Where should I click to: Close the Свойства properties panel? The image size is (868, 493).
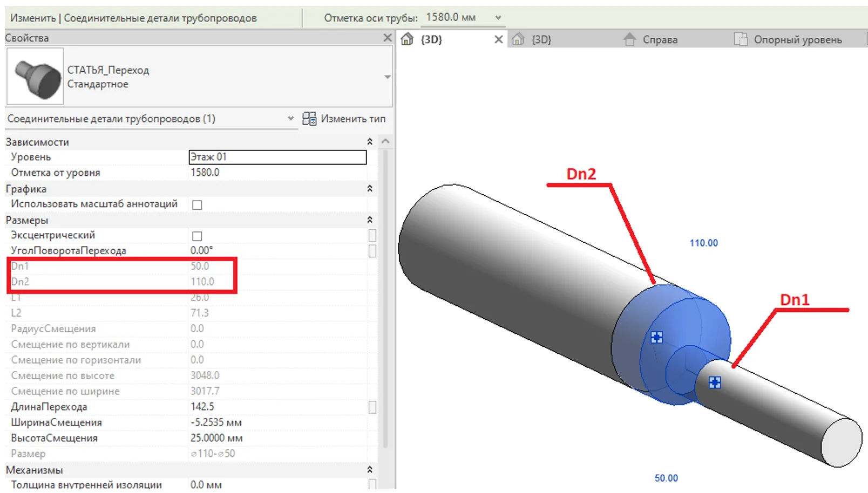click(387, 38)
